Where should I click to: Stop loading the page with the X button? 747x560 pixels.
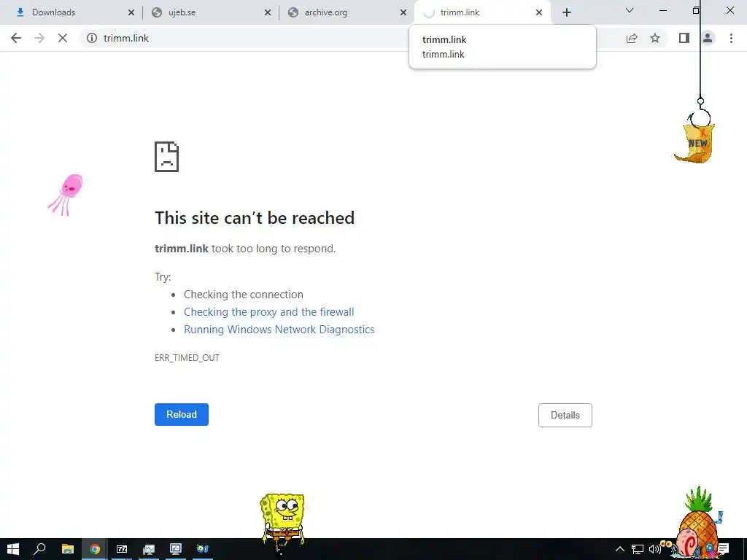pyautogui.click(x=63, y=38)
